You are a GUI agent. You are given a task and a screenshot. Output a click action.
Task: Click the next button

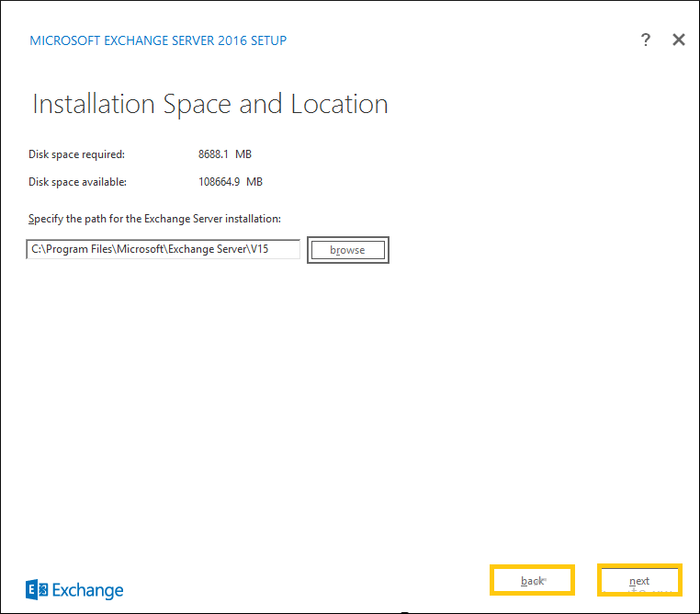point(639,580)
